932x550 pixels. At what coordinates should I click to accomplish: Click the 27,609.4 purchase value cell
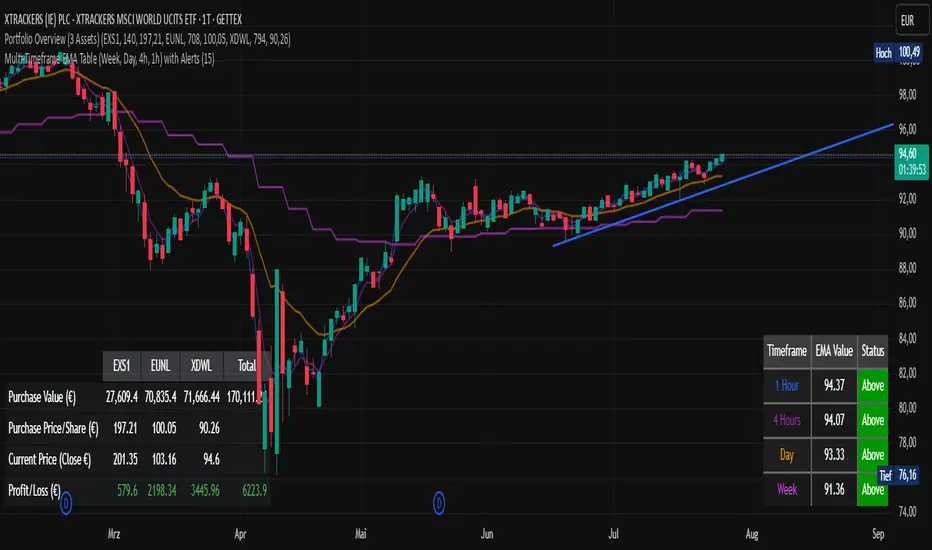122,397
